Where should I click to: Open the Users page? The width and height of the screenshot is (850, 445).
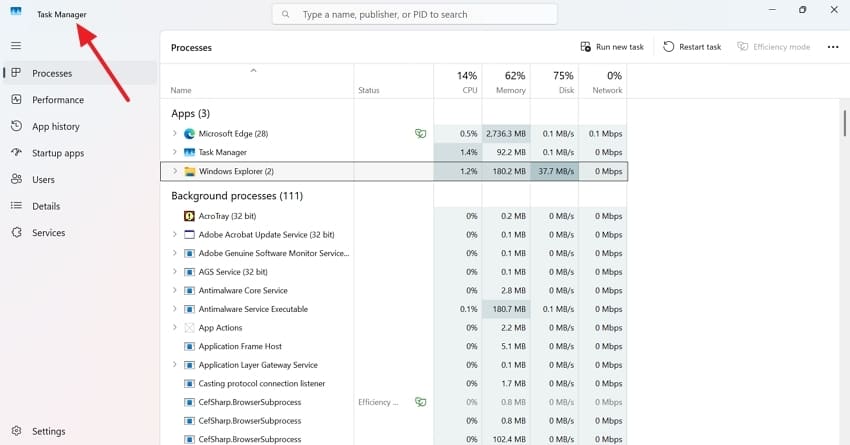[80, 179]
